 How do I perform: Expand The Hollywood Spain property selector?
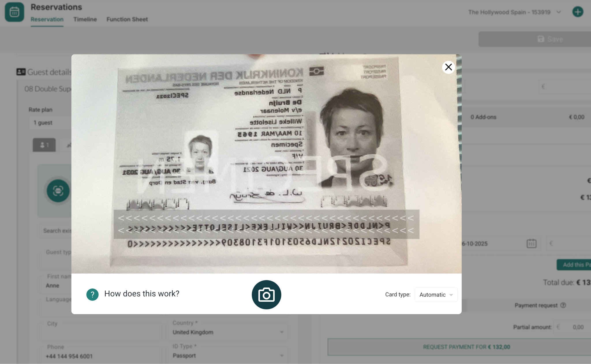(514, 12)
